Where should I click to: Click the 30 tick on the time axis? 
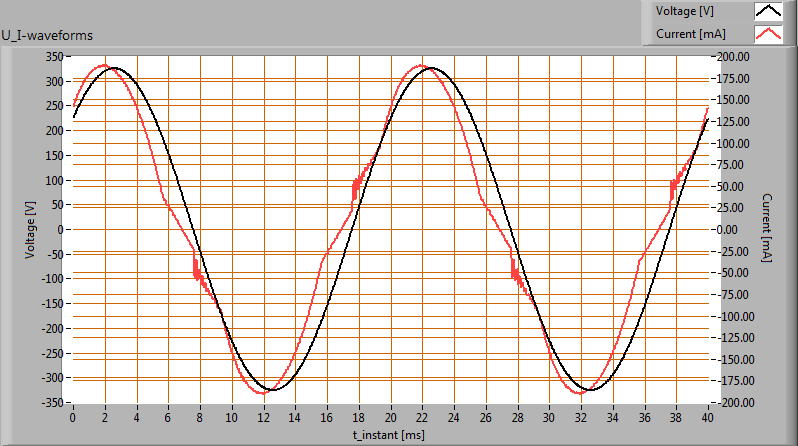pos(548,417)
